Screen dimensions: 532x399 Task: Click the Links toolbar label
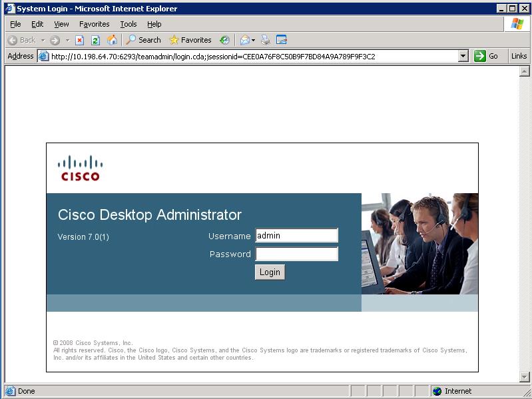point(519,56)
